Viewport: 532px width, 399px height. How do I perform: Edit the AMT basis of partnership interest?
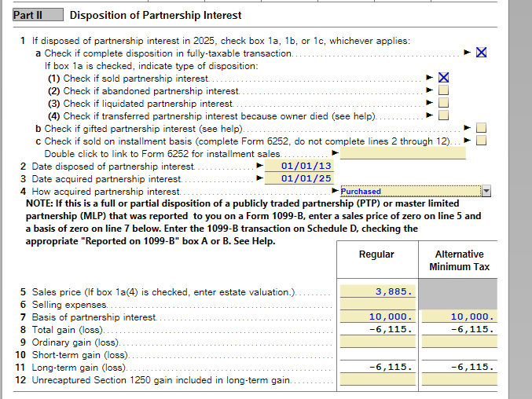(x=459, y=317)
